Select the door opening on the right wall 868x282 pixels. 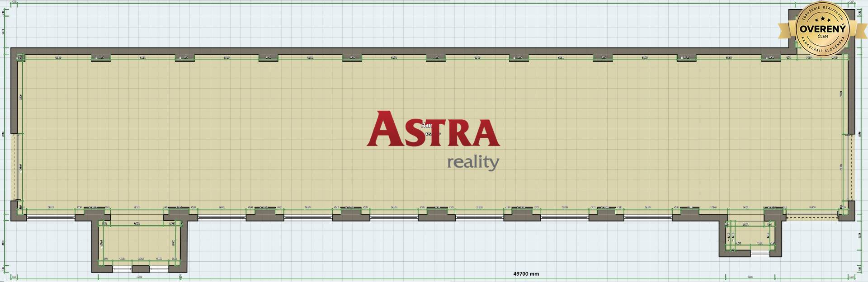[x=851, y=167]
